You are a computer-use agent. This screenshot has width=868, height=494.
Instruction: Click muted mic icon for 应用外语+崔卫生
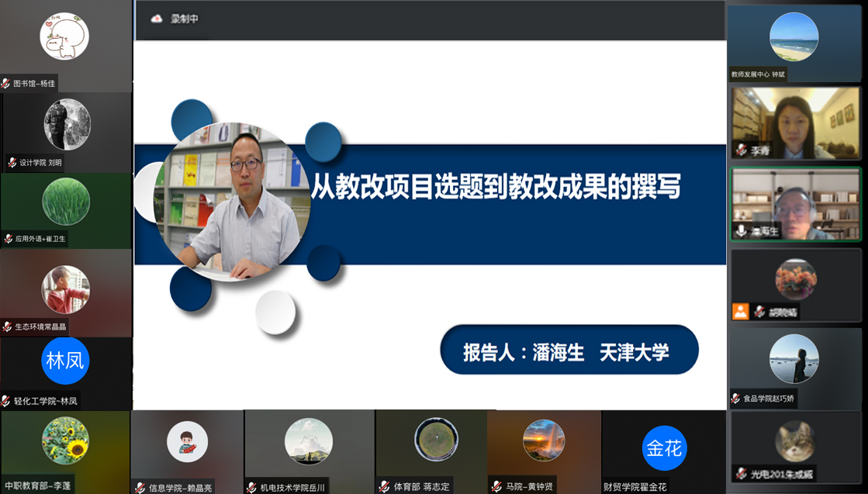tap(9, 239)
